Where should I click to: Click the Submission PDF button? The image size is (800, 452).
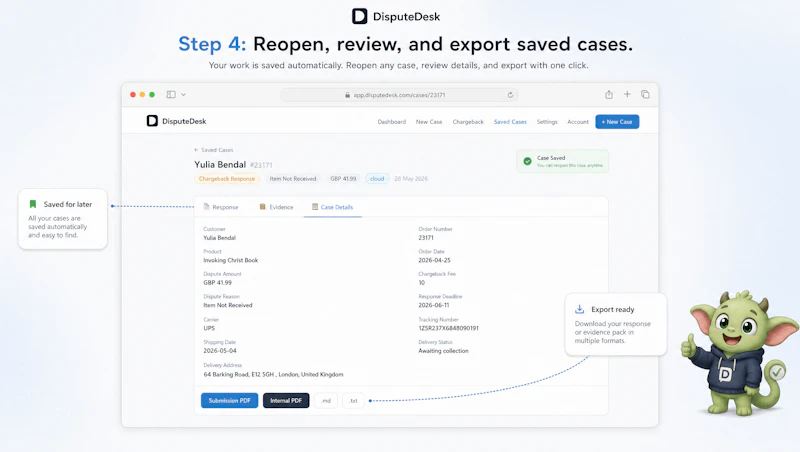click(230, 400)
